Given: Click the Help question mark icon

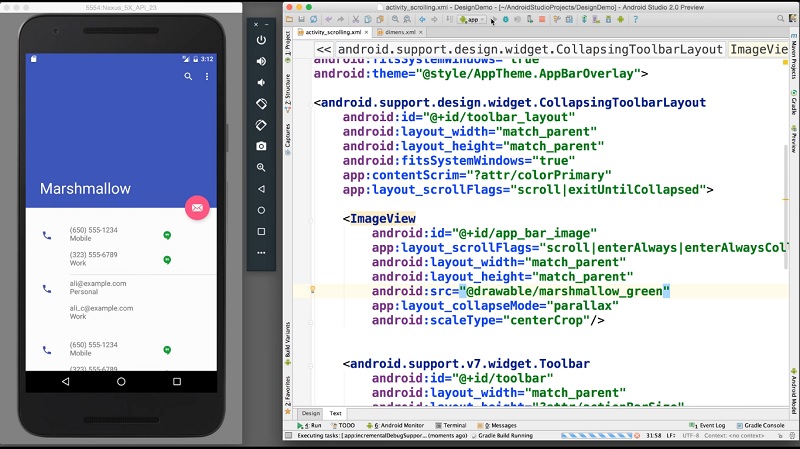Looking at the screenshot, I should [x=635, y=19].
